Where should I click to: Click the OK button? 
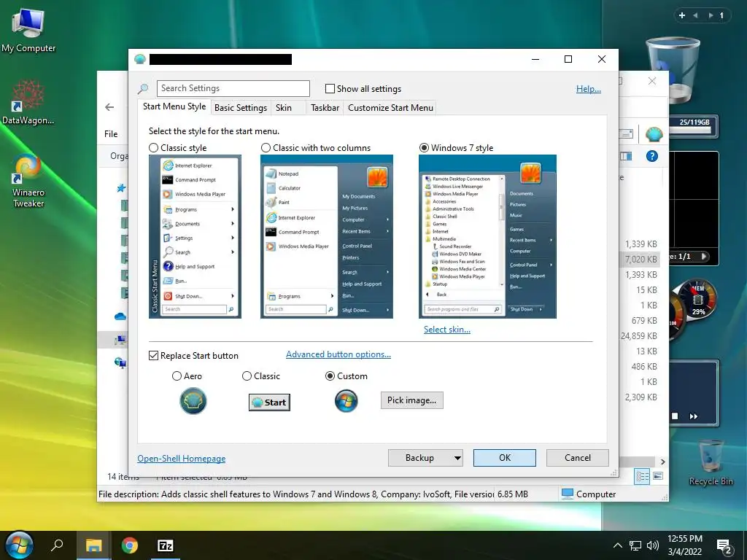tap(505, 458)
